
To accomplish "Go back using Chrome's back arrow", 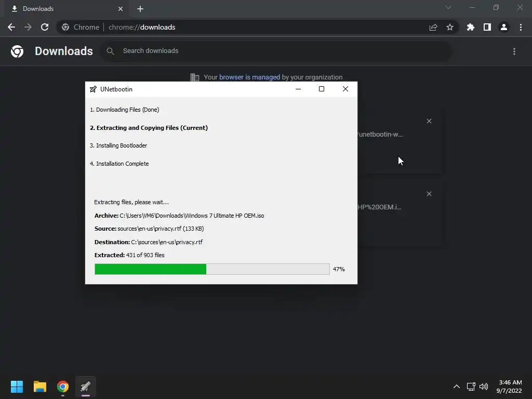I will (11, 27).
